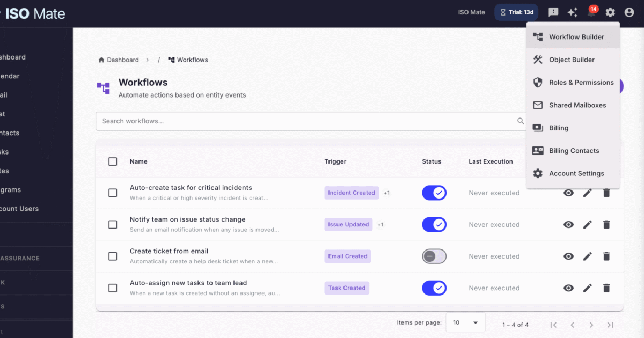The width and height of the screenshot is (644, 338).
Task: Expand the "+1" badge next to "Incident Created"
Action: pyautogui.click(x=386, y=193)
